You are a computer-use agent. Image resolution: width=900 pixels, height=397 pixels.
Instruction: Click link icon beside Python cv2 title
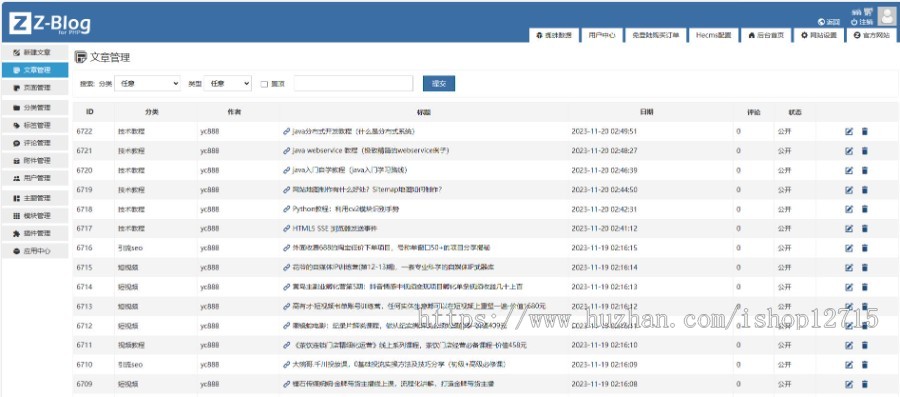(x=287, y=209)
